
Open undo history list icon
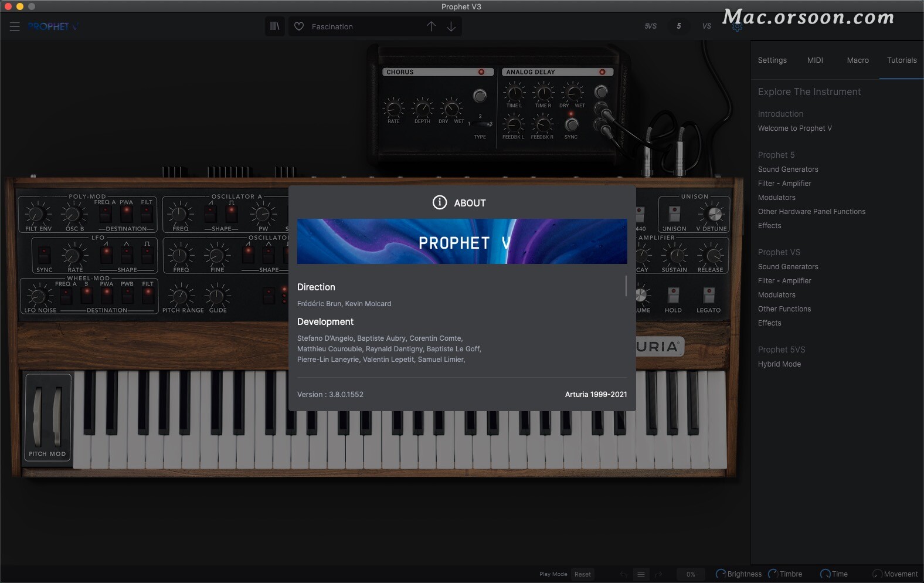[x=641, y=574]
